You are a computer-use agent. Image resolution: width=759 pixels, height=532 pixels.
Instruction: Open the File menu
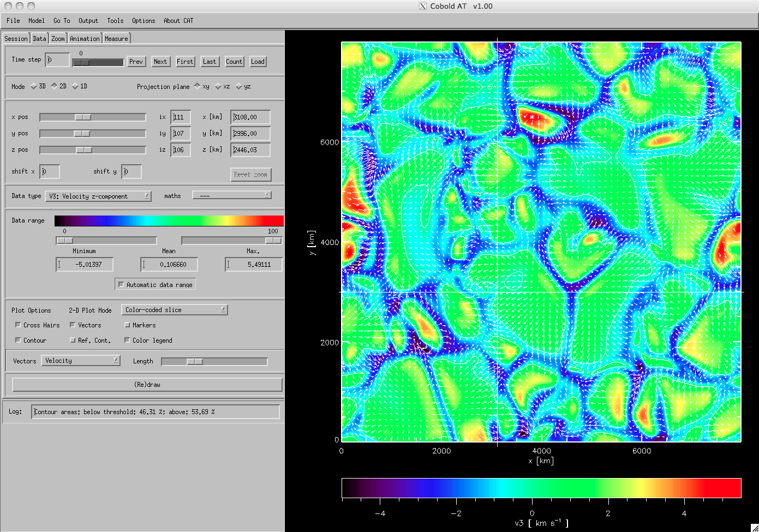coord(13,21)
